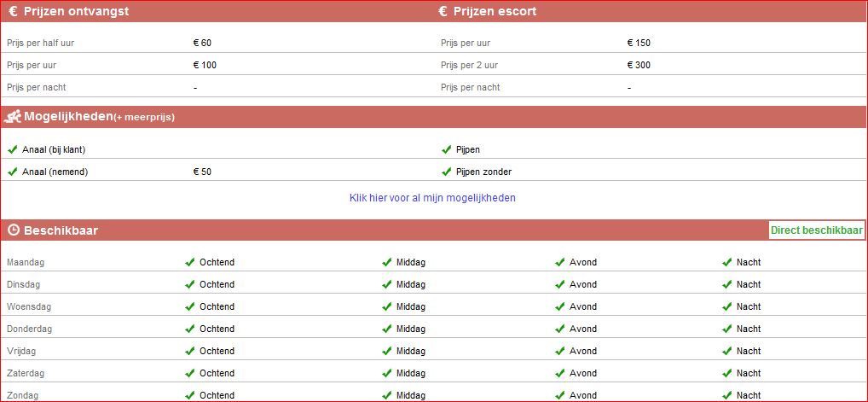The width and height of the screenshot is (868, 402).
Task: Select the Prijzen escort section header
Action: coord(495,11)
